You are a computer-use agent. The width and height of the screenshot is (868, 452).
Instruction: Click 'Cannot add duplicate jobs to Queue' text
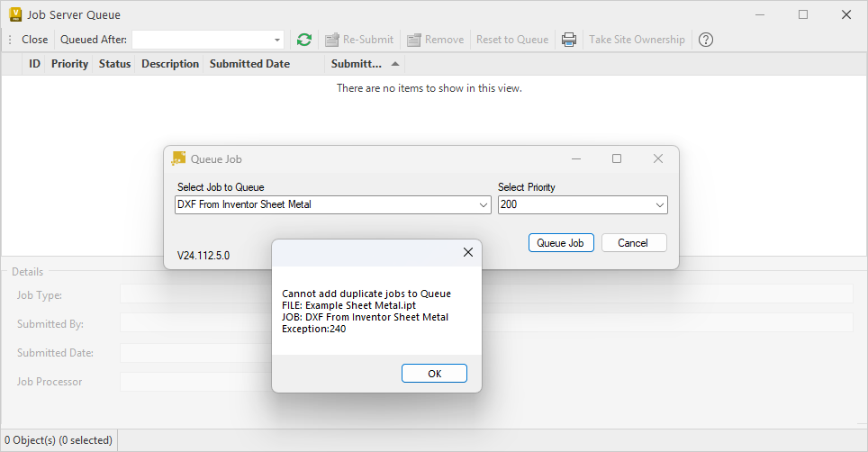pos(366,294)
